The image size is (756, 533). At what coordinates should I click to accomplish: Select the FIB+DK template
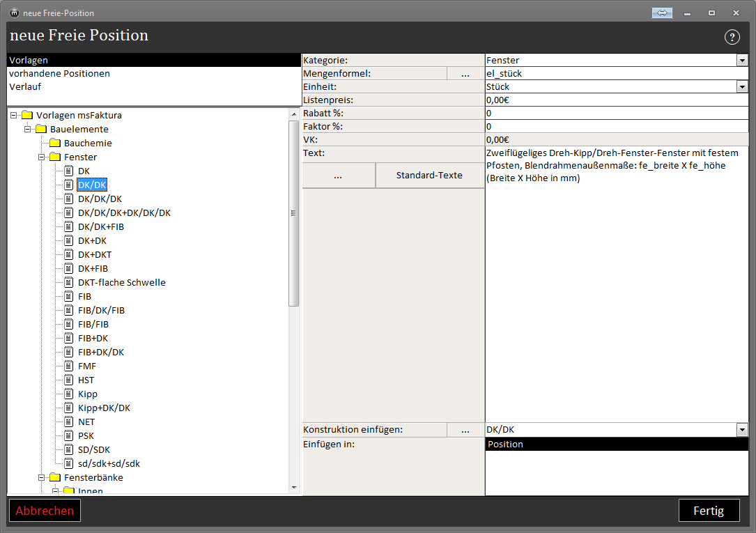pyautogui.click(x=93, y=339)
